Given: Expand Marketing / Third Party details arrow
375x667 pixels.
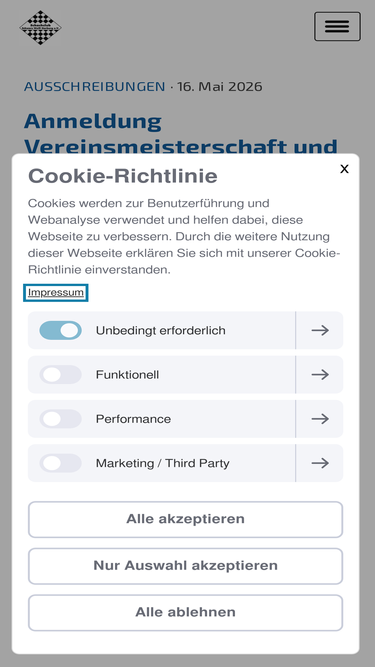Looking at the screenshot, I should [320, 463].
